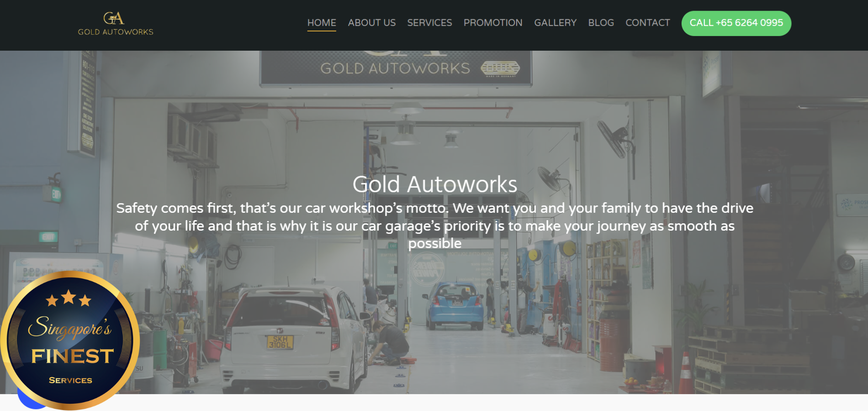Click the Safety comes first motto paragraph
Viewport: 868px width, 411px height.
tap(434, 226)
